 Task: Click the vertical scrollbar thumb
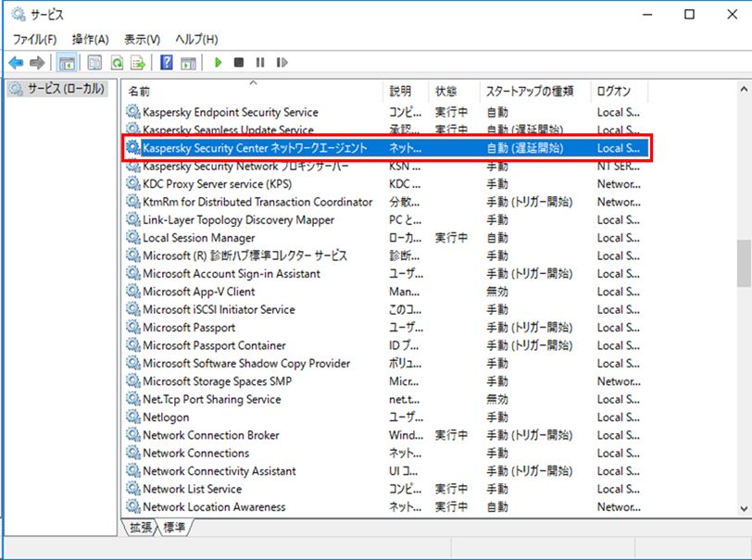coord(744,263)
